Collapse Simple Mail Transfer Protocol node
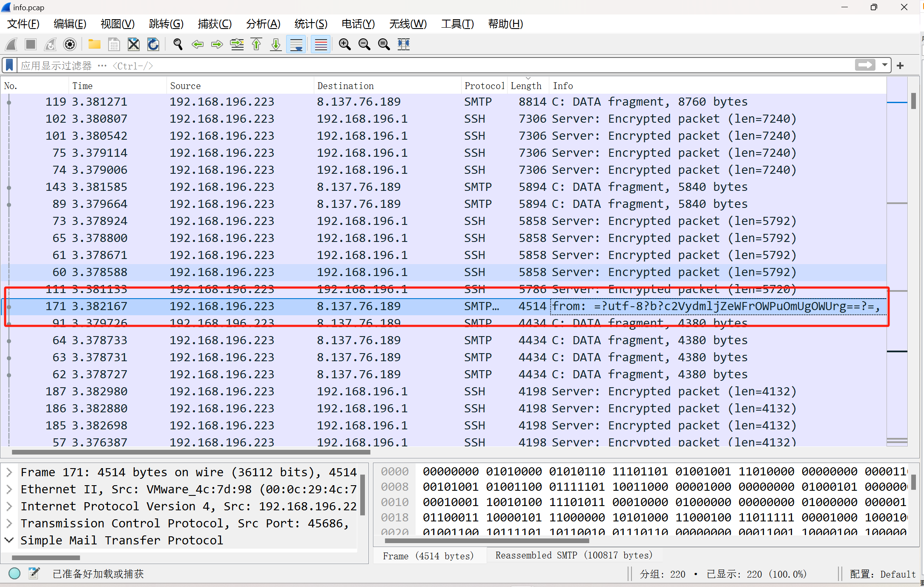 click(x=9, y=540)
